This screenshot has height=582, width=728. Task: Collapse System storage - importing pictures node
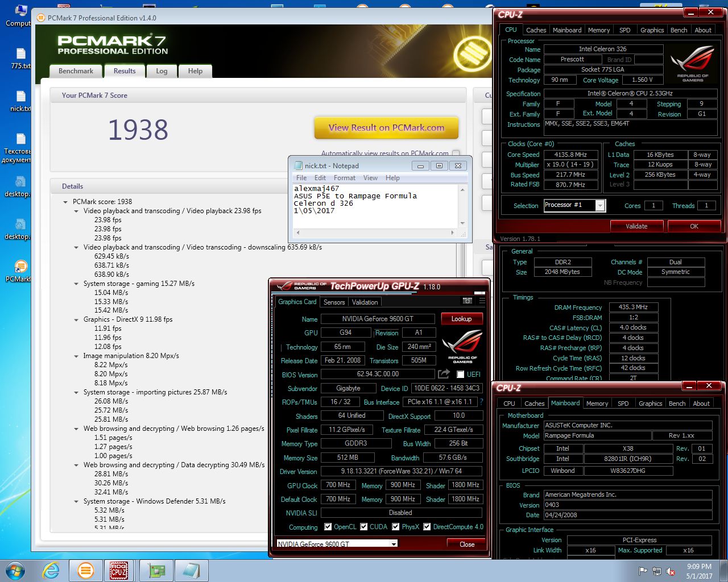click(x=76, y=392)
